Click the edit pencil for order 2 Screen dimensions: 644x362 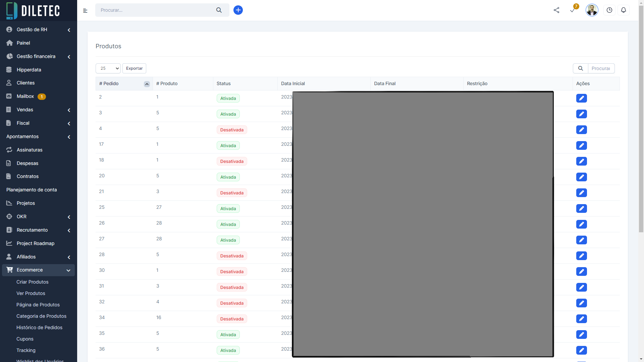pos(581,98)
